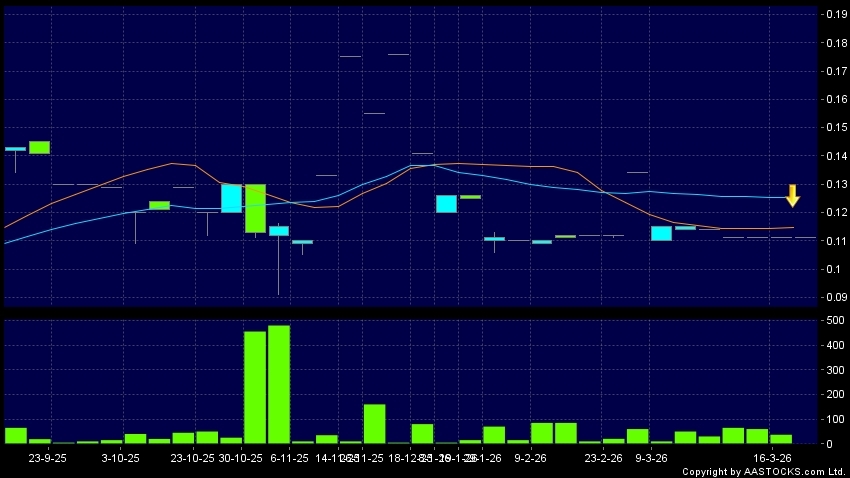
Task: Click the 9-3-26 date label
Action: click(652, 457)
